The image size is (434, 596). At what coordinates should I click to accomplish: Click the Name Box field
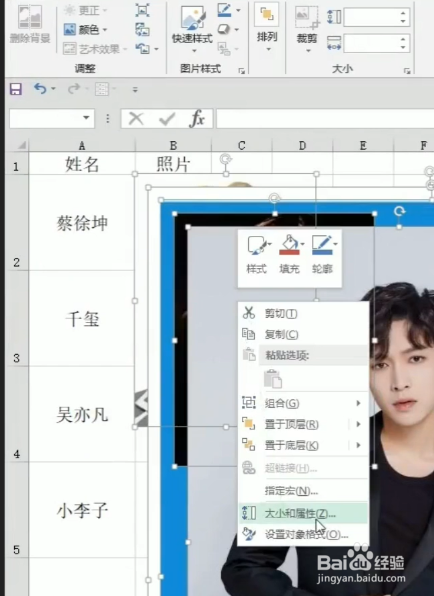click(45, 118)
